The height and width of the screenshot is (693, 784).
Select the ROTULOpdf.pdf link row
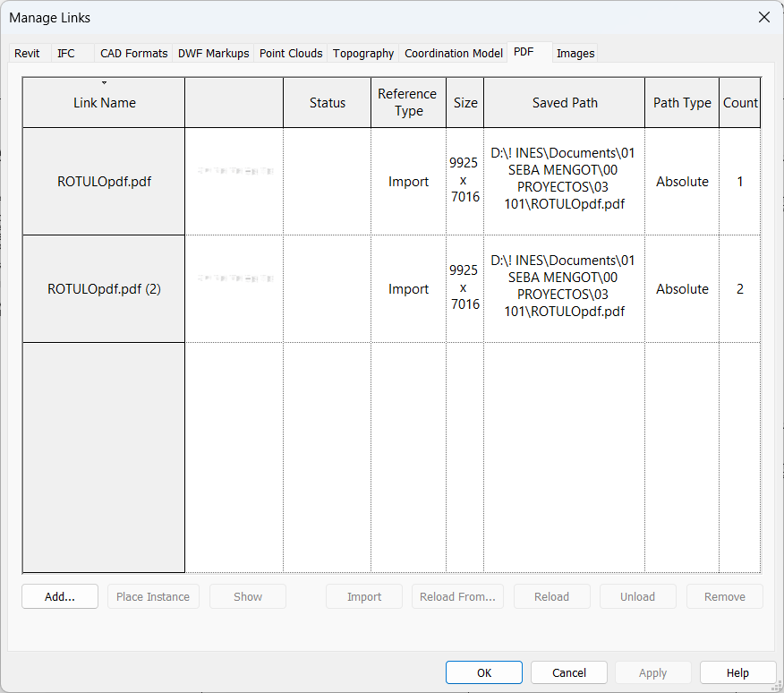[104, 181]
